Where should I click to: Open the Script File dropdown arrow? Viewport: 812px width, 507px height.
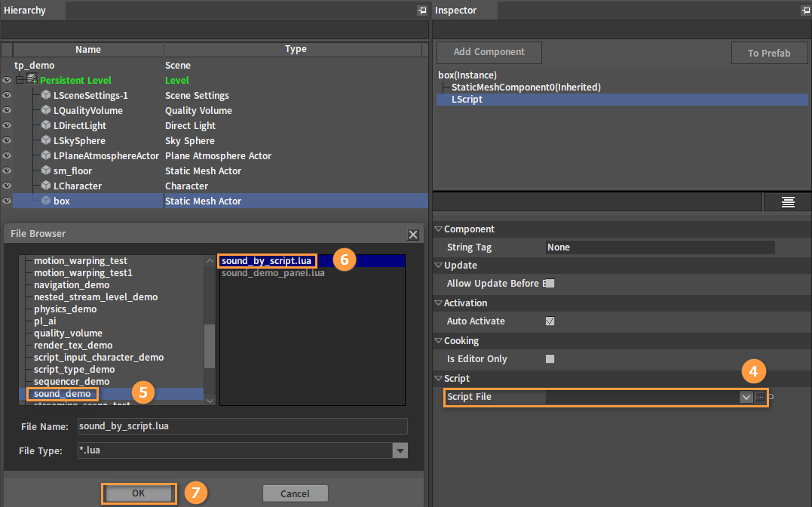point(746,397)
